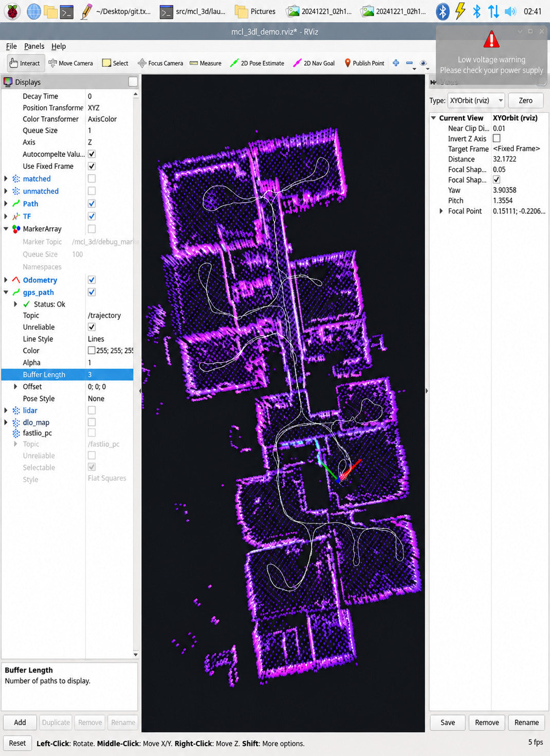Viewport: 550px width, 756px height.
Task: Click the matched point cloud icon
Action: [x=16, y=179]
